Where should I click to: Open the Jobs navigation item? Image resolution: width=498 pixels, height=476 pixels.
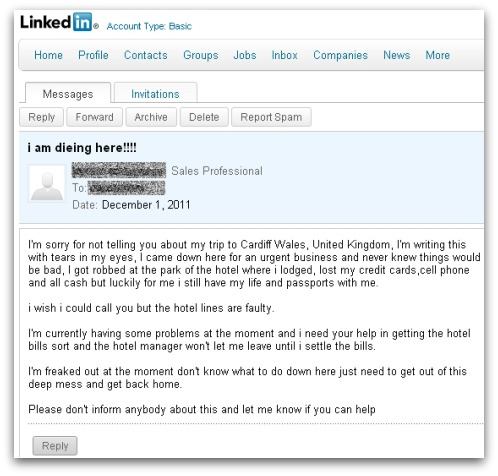(245, 55)
